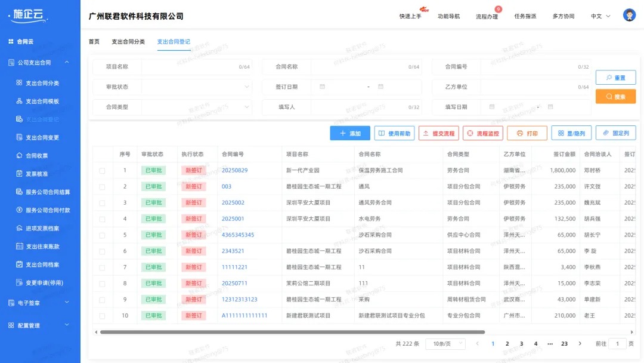Check the checkbox for contract 20250829
This screenshot has height=363, width=644.
(103, 170)
